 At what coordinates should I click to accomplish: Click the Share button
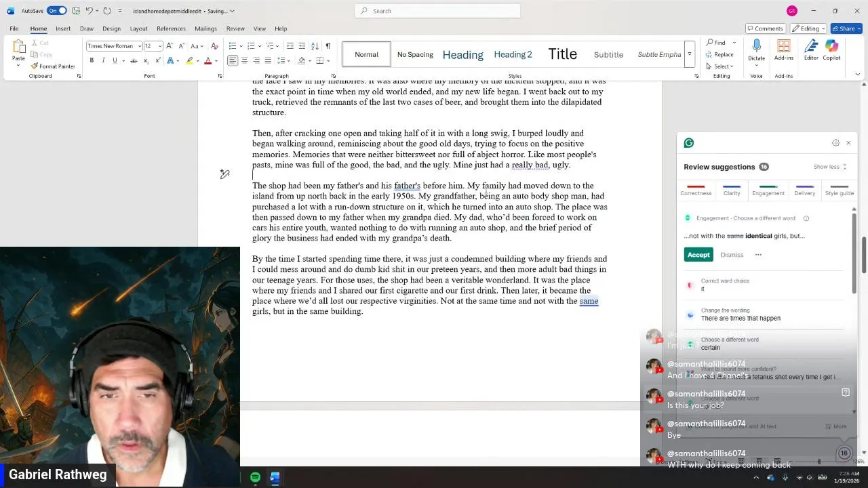coord(846,28)
